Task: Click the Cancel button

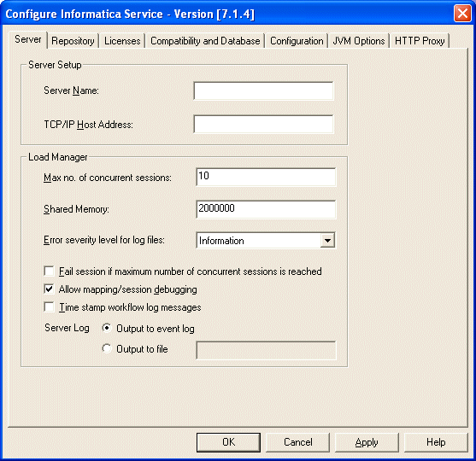Action: click(297, 442)
